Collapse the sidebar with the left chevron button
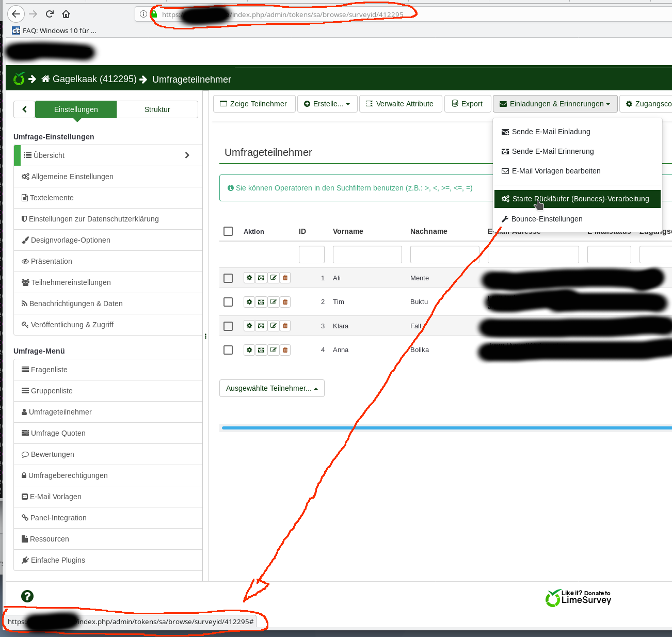 click(x=24, y=109)
